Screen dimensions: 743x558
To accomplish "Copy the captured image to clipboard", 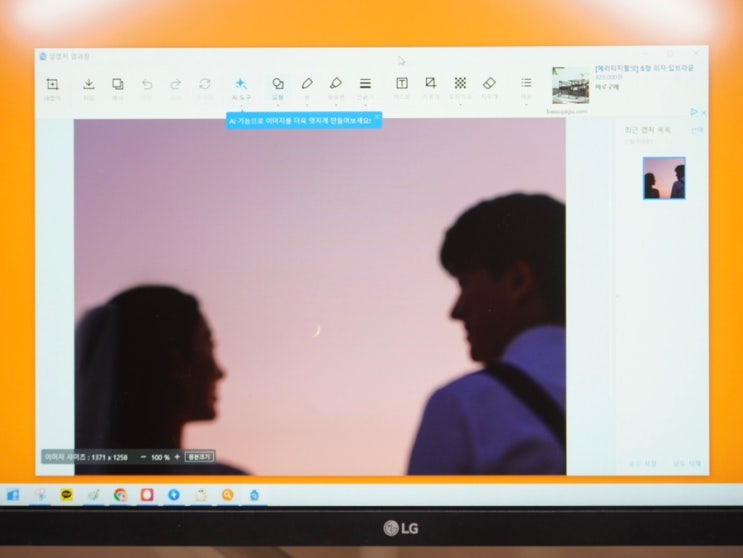I will coord(118,84).
